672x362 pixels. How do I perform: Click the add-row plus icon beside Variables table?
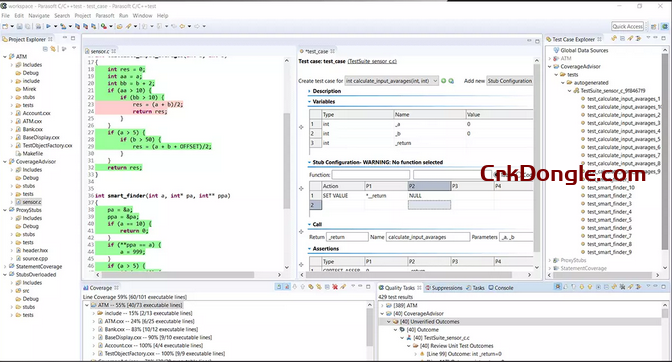(301, 127)
